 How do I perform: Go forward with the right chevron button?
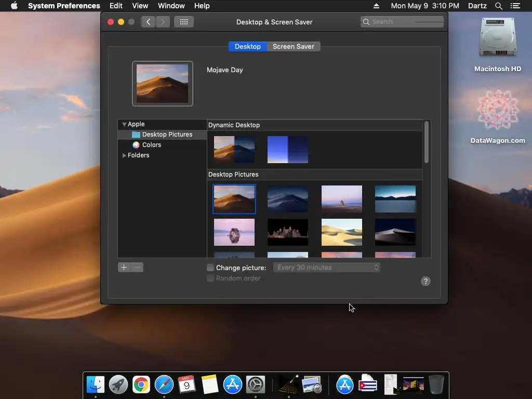[x=163, y=22]
